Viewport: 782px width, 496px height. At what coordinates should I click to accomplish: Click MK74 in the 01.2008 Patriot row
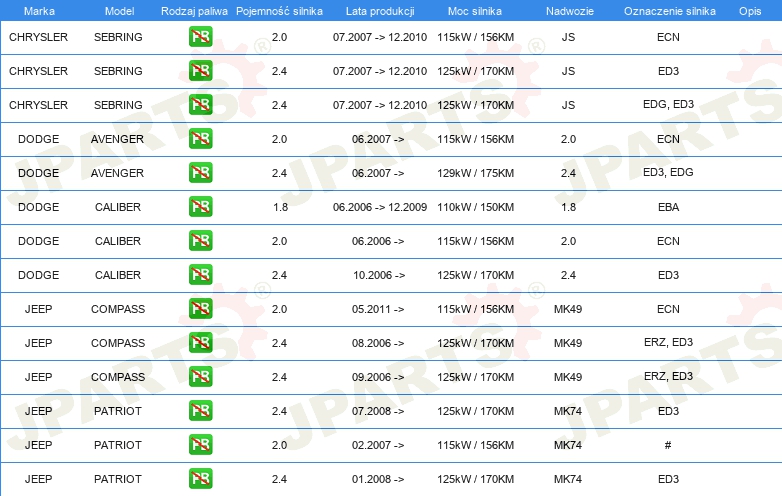click(x=568, y=479)
